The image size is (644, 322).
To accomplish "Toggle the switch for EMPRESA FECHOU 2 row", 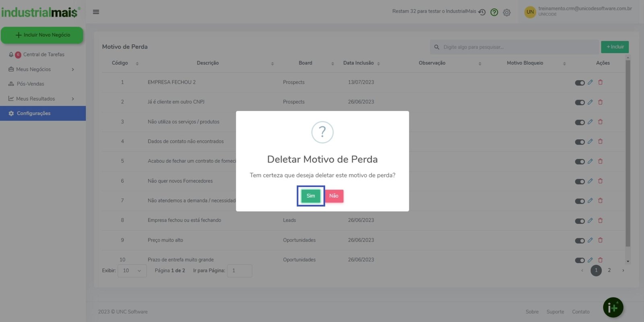I will tap(580, 83).
